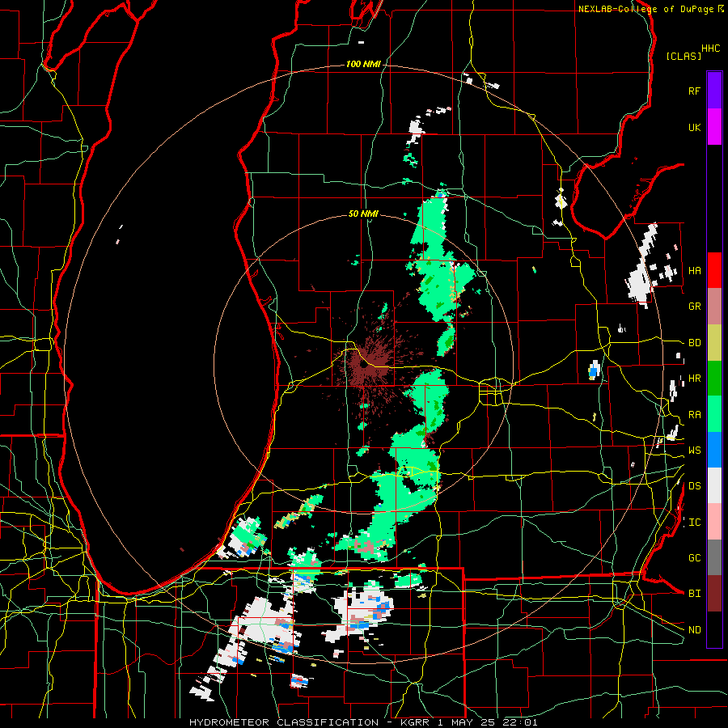Click the 'DS' legend label text
Image resolution: width=728 pixels, height=728 pixels.
[x=694, y=486]
